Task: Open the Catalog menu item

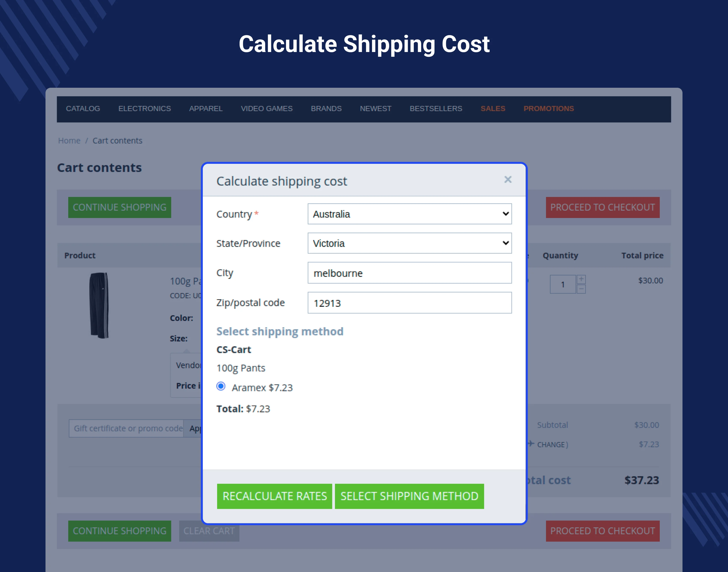Action: click(x=83, y=109)
